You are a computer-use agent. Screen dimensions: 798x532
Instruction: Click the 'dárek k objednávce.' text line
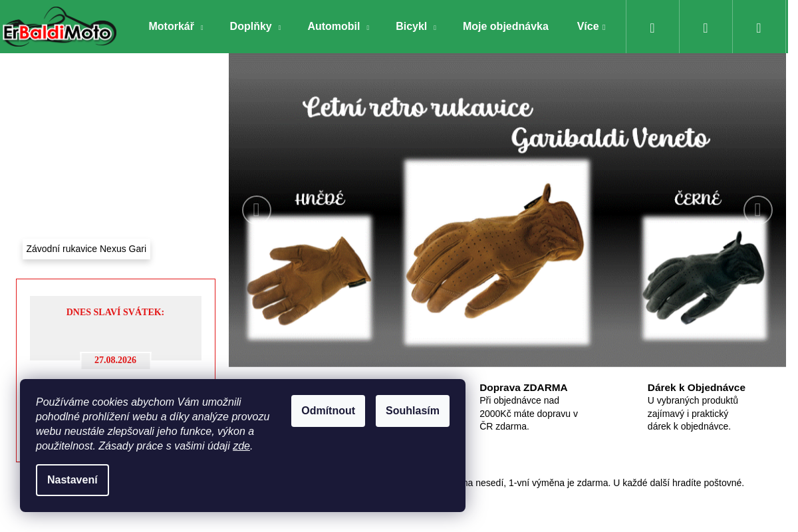(x=689, y=426)
